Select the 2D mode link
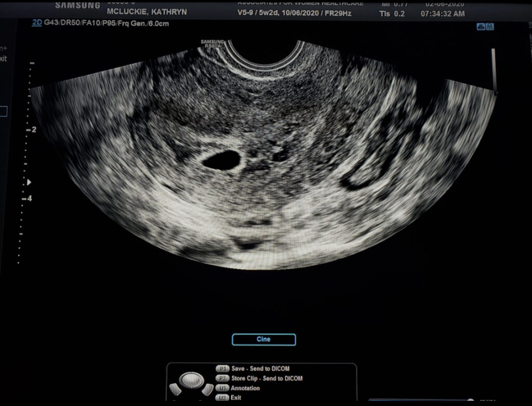The height and width of the screenshot is (406, 532). [x=37, y=23]
